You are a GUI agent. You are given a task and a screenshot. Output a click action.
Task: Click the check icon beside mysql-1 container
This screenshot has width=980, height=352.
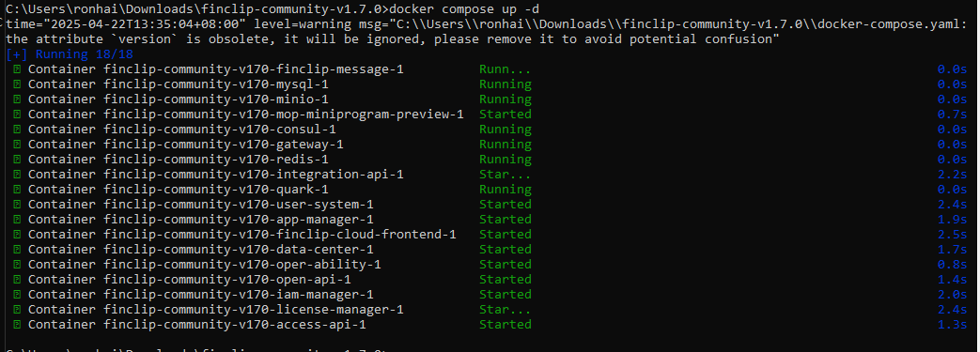(17, 84)
